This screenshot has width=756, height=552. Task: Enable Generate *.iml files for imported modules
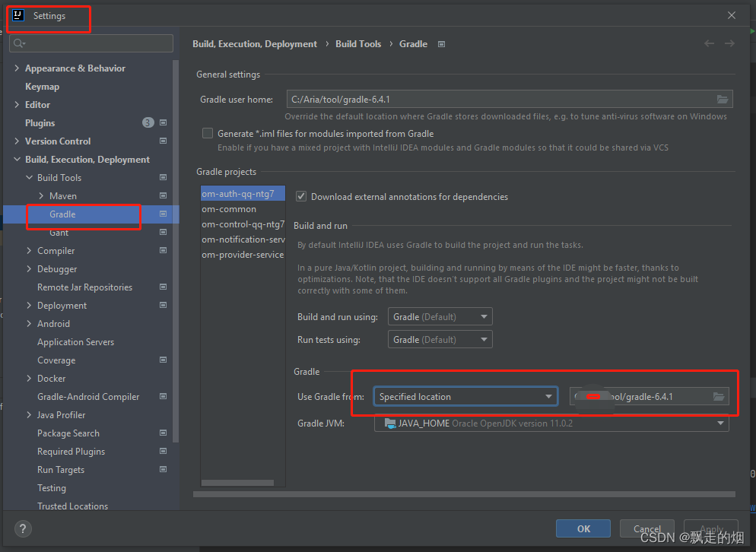(207, 132)
